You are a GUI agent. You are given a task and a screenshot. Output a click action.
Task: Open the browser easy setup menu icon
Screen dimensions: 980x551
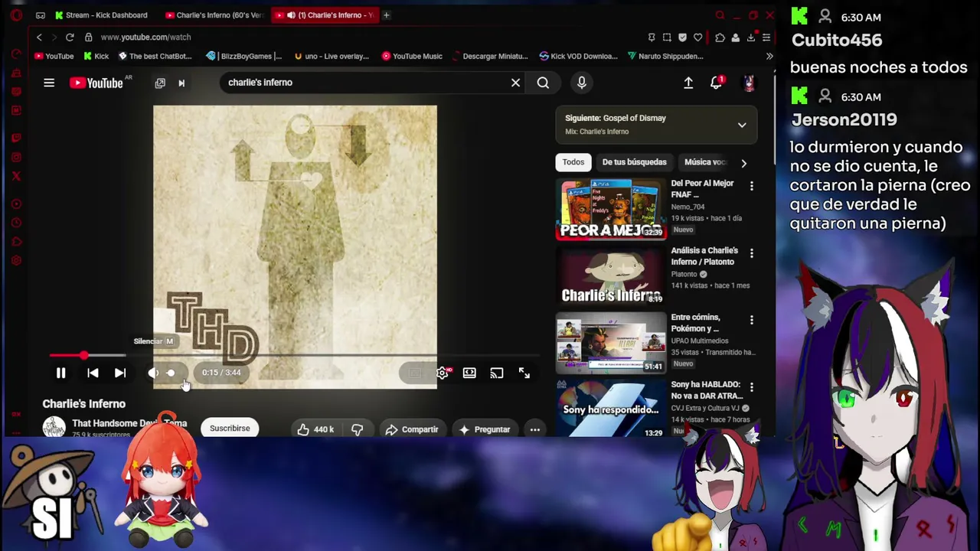[x=766, y=37]
